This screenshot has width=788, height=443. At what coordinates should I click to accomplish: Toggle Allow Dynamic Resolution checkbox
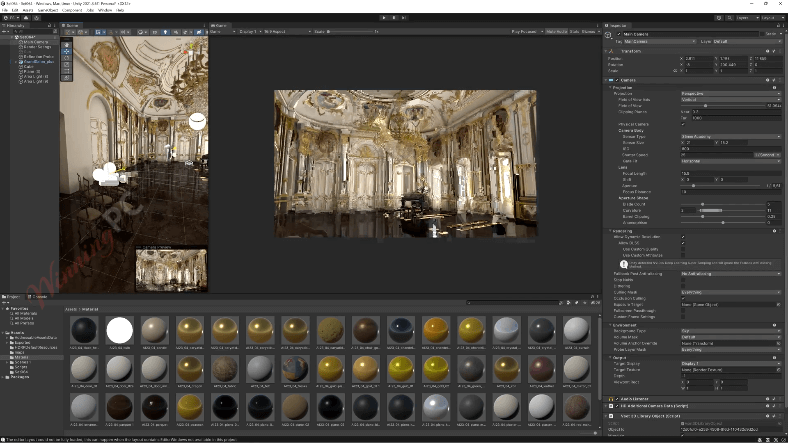click(x=683, y=237)
